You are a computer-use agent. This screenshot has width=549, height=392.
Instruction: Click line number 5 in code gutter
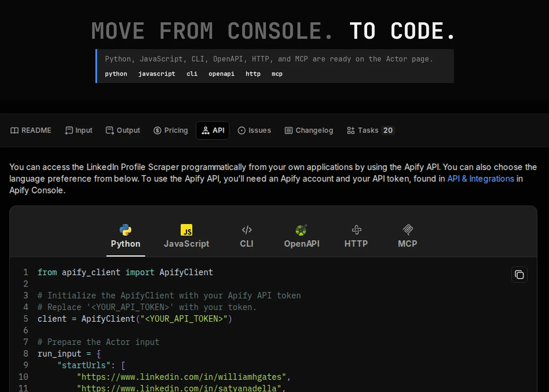(26, 319)
